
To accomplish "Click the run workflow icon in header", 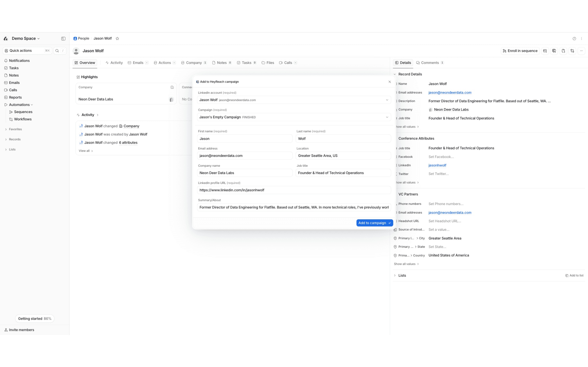I will (572, 51).
